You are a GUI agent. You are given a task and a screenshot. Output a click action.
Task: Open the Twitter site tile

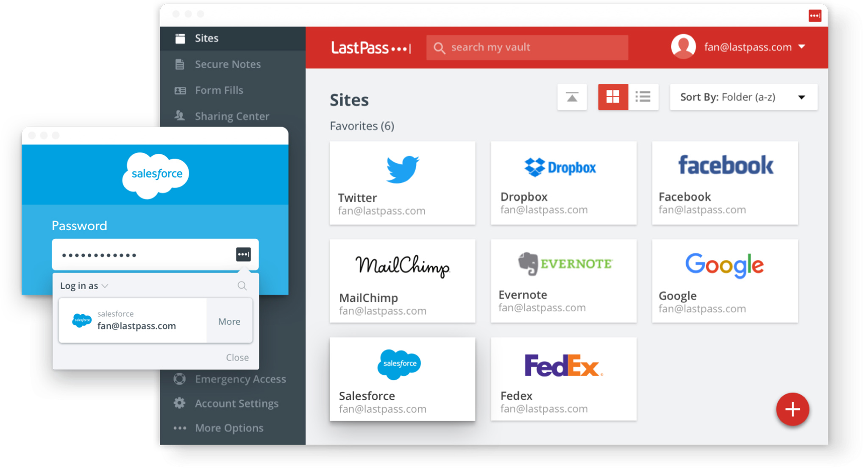tap(402, 183)
